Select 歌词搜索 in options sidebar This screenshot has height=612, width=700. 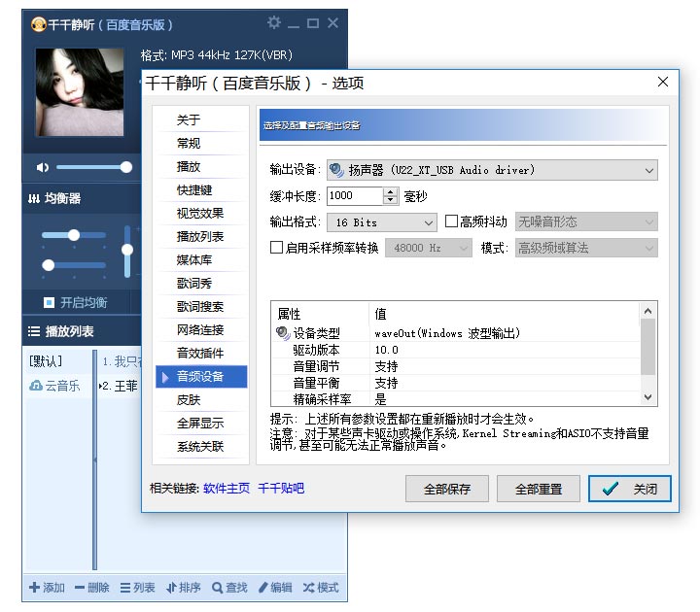201,306
